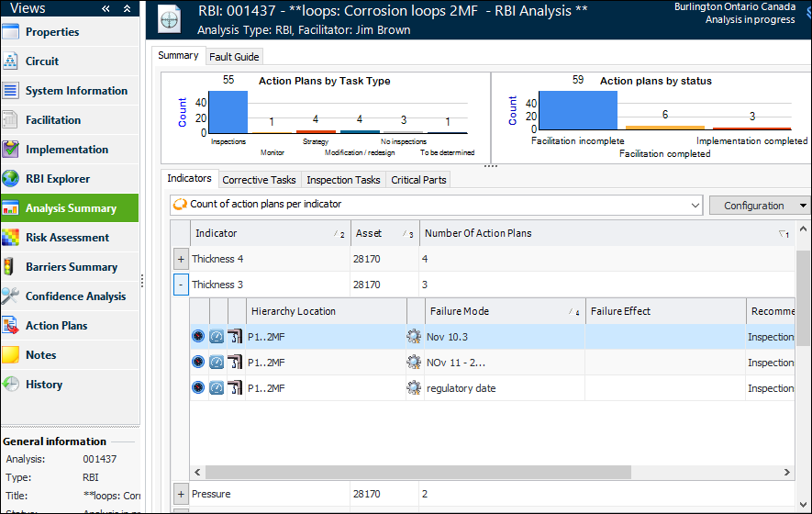
Task: Click the RBI Explorer globe icon
Action: point(11,179)
